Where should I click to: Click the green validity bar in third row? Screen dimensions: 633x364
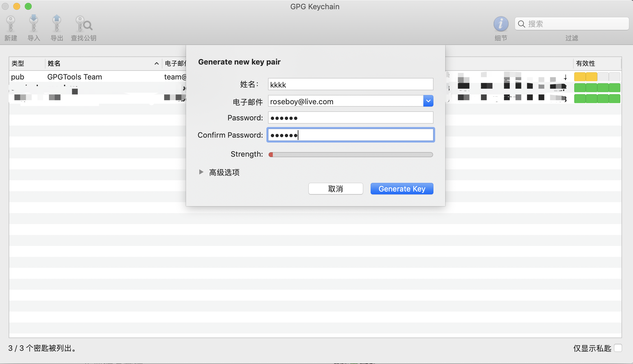tap(597, 99)
